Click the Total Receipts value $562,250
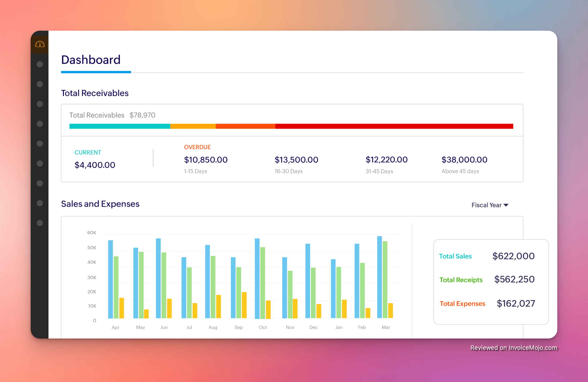Image resolution: width=588 pixels, height=382 pixels. (x=514, y=279)
